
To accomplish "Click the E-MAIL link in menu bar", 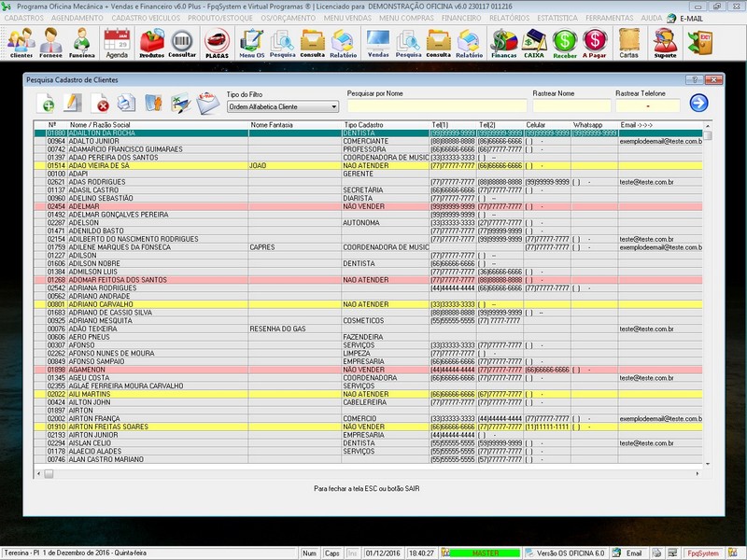I will [690, 18].
